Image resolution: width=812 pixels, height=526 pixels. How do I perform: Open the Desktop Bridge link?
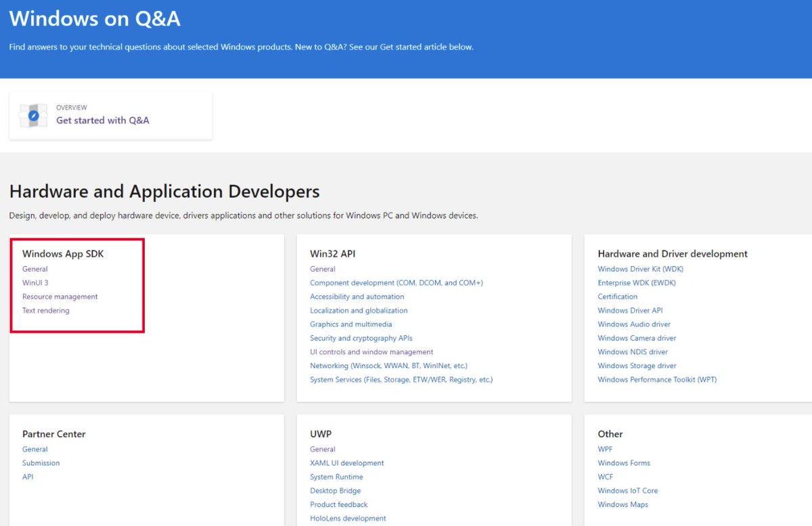(x=336, y=491)
